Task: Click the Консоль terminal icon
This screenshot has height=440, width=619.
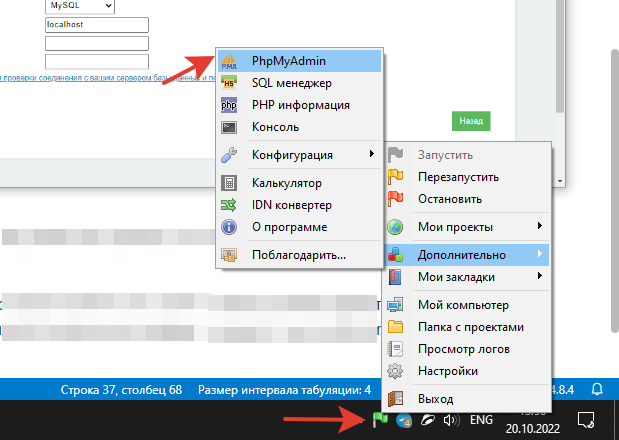Action: 229,127
